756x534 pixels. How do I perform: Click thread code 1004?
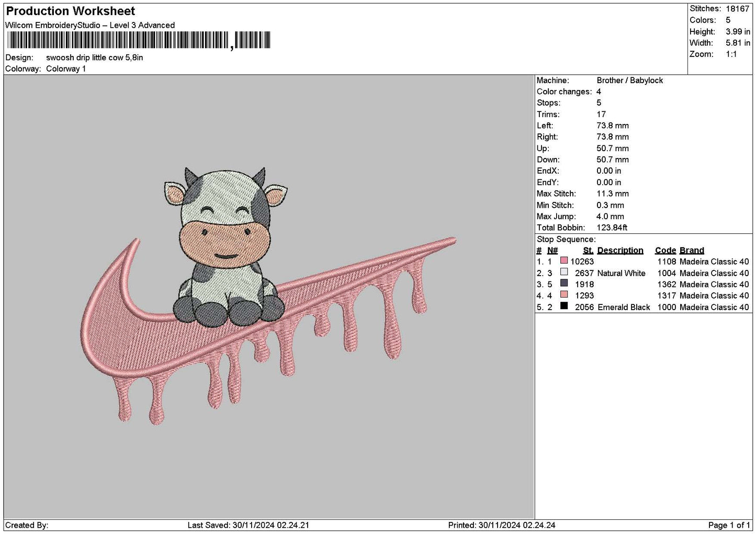click(x=667, y=273)
